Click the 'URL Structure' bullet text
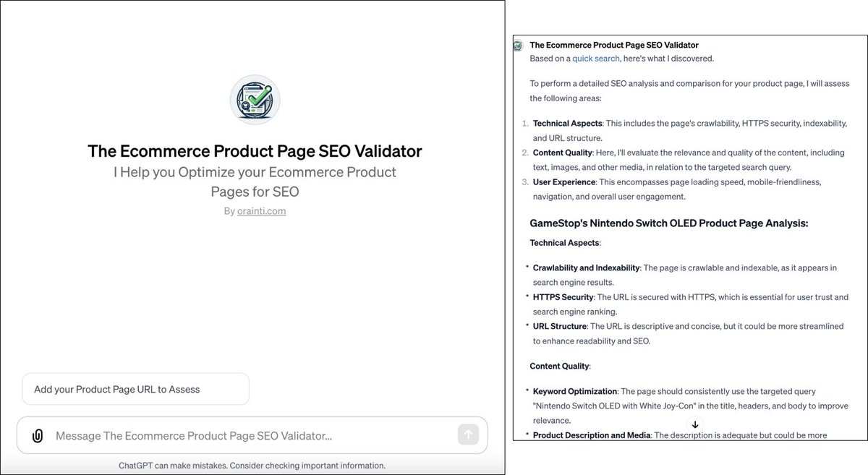 tap(559, 326)
